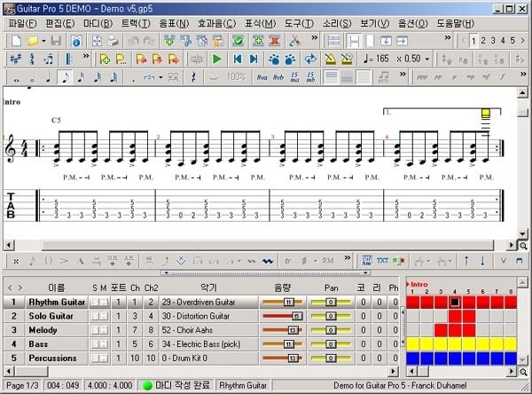Click the green checkmark bar arranger icon
The height and width of the screenshot is (394, 532).
tap(239, 41)
